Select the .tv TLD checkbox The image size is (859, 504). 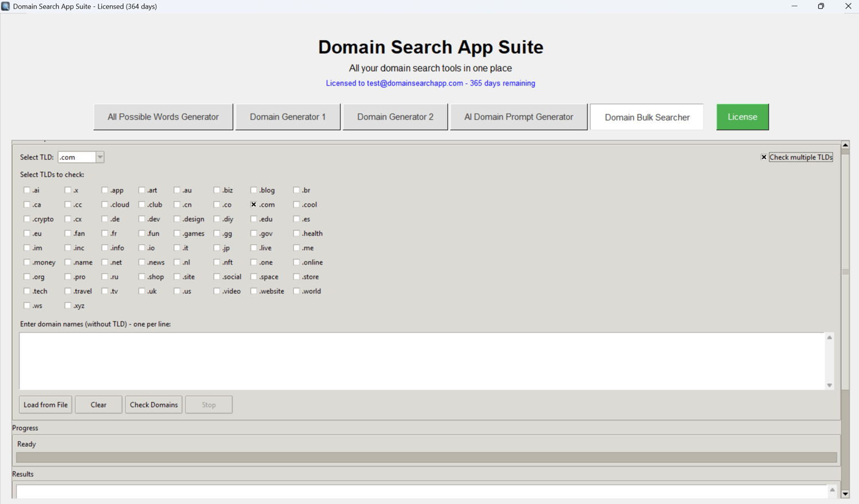[x=105, y=291]
